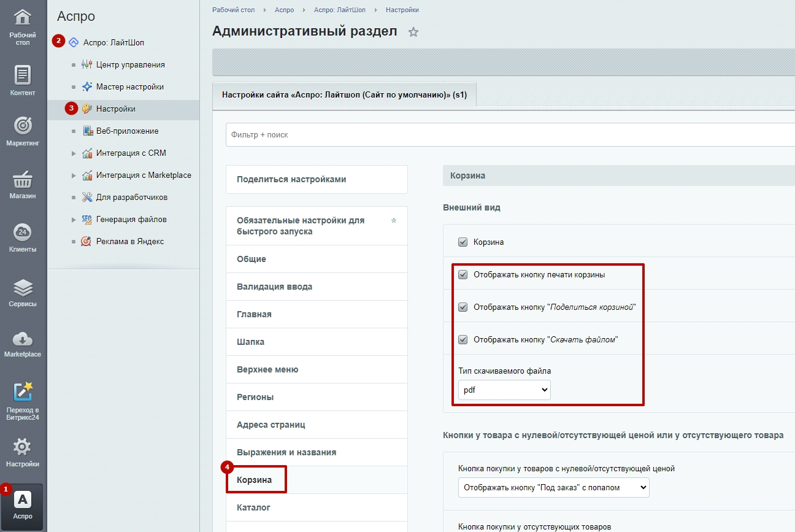This screenshot has height=532, width=795.
Task: Click the SEO icon for Генерация файлов
Action: [87, 219]
